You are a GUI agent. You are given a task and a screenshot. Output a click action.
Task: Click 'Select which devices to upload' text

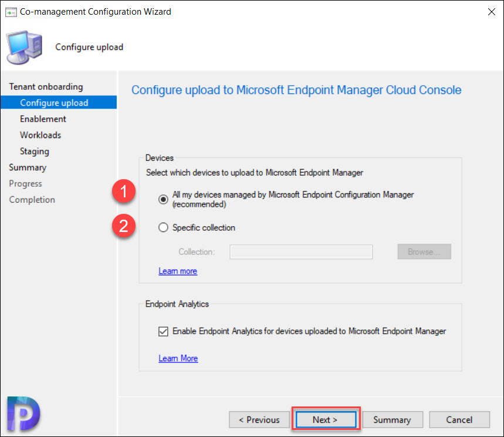pyautogui.click(x=255, y=173)
